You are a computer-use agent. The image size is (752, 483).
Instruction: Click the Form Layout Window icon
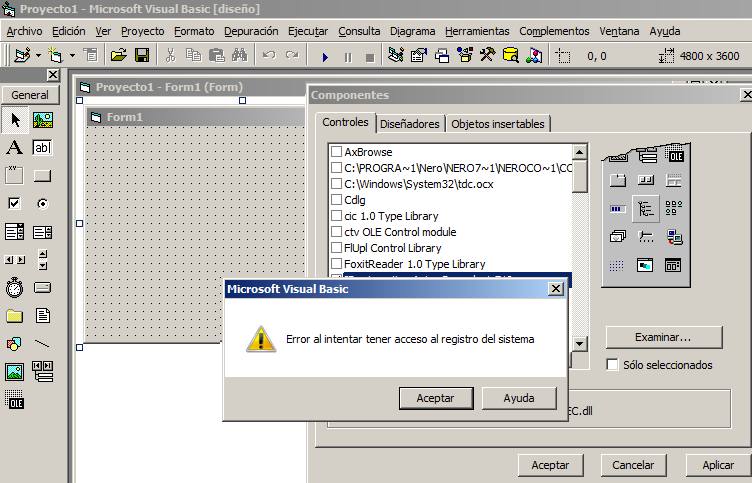point(442,56)
